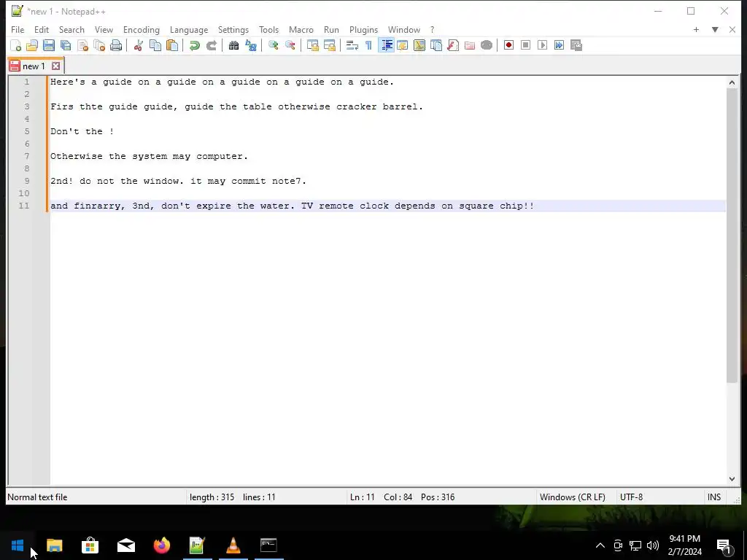Click the New file toolbar icon

point(16,45)
